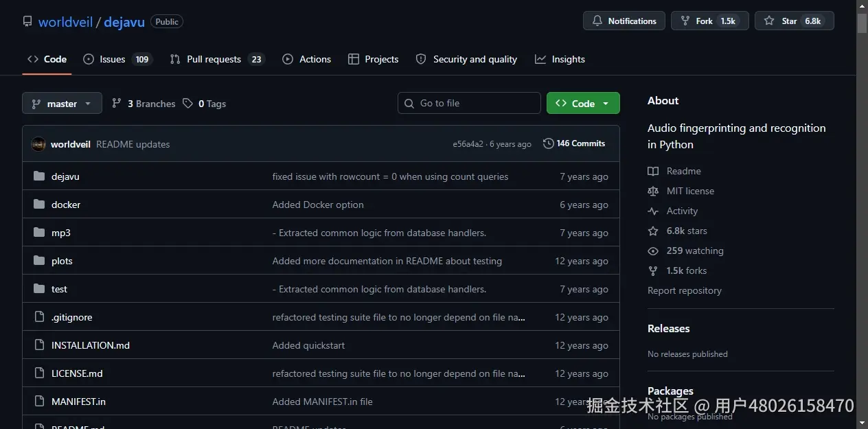This screenshot has width=868, height=429.
Task: Click the folder icon beside test
Action: 39,289
